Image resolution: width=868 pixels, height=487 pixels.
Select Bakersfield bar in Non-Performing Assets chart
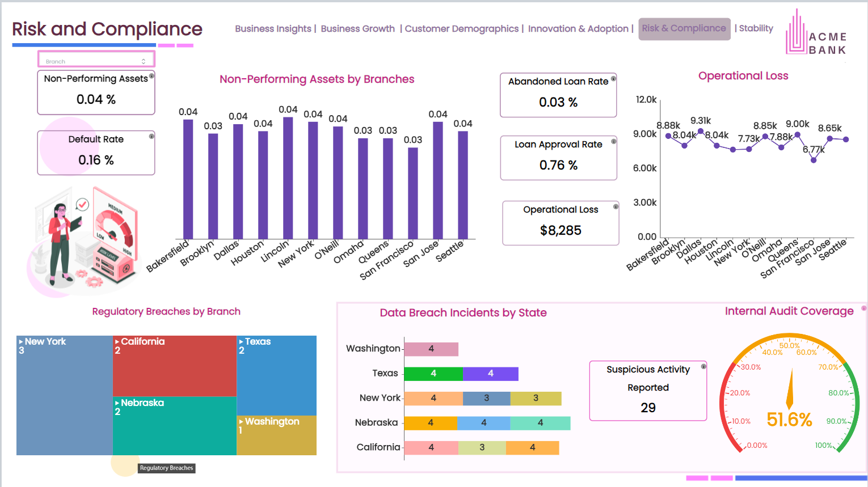188,179
